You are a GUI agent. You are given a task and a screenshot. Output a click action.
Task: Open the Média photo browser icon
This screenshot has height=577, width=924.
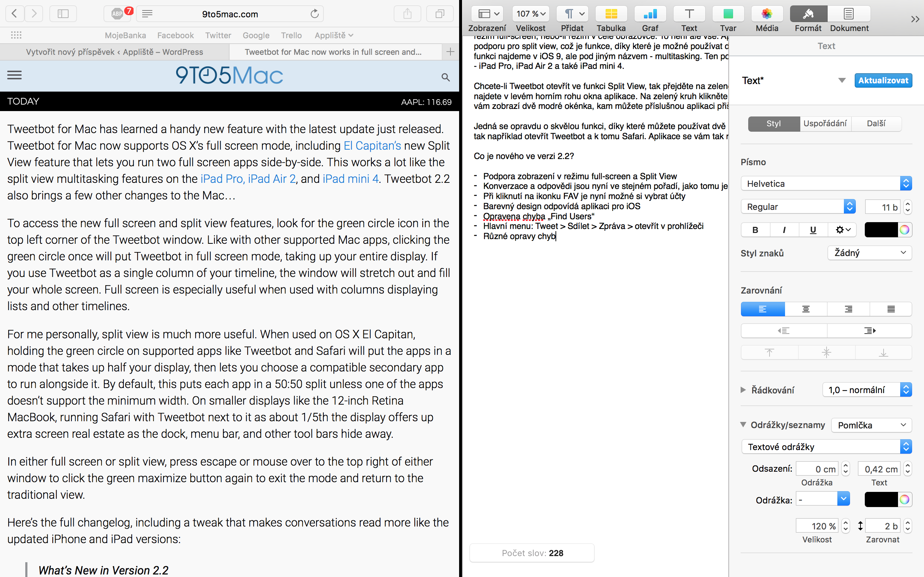[767, 14]
